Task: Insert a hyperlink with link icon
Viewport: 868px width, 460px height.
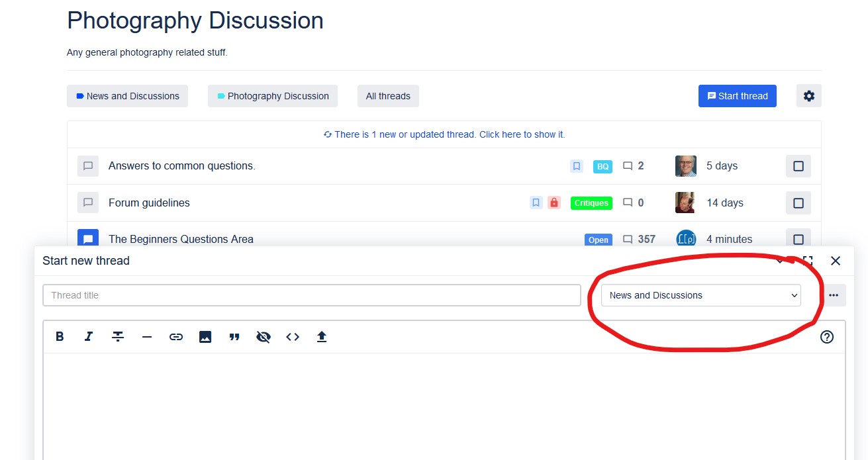Action: point(176,337)
